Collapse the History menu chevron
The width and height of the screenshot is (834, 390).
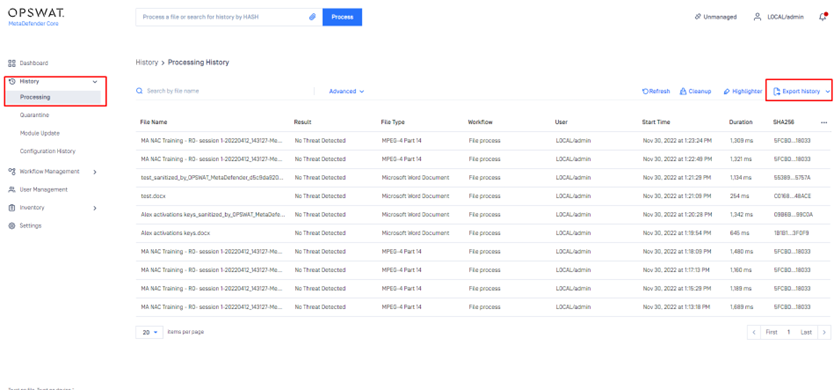tap(95, 81)
